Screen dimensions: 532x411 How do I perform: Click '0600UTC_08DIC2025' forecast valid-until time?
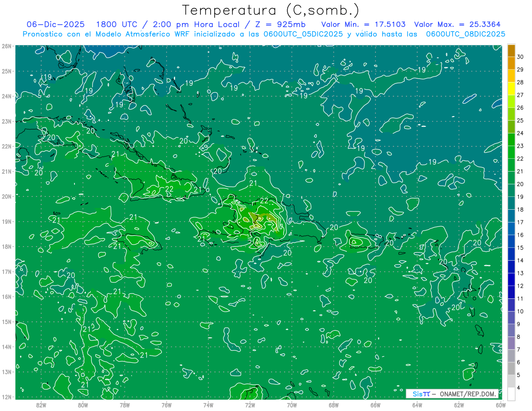465,34
